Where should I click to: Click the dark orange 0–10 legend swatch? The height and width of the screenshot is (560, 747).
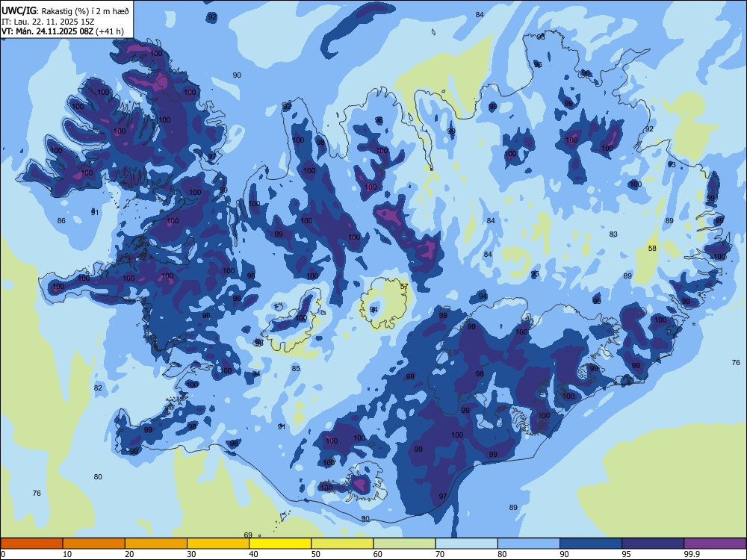pyautogui.click(x=31, y=544)
